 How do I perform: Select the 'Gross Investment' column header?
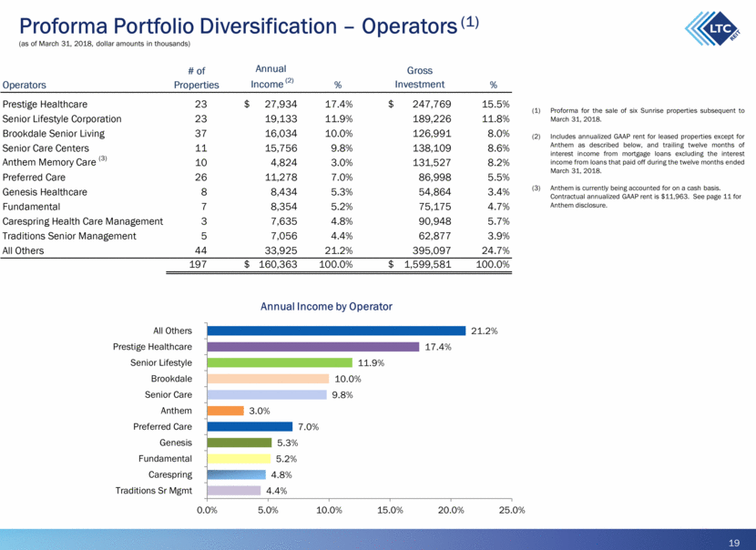point(420,77)
